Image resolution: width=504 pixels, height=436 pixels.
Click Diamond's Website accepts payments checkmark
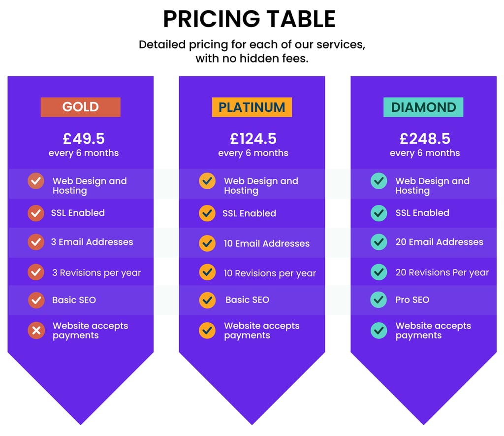(x=378, y=330)
